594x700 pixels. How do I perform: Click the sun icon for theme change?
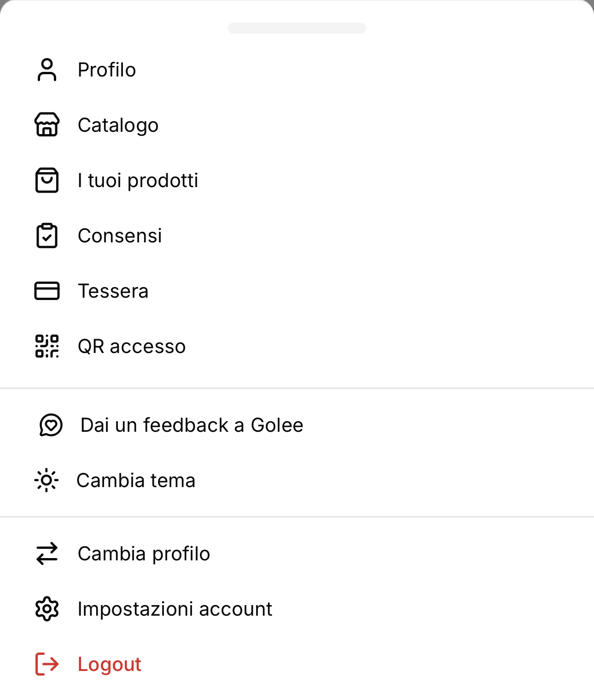[47, 480]
